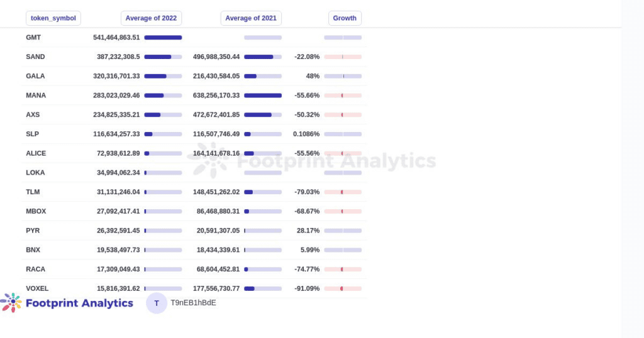Open the T9nEB1hBdE username link
Viewport: 644px width, 338px height.
pos(194,303)
